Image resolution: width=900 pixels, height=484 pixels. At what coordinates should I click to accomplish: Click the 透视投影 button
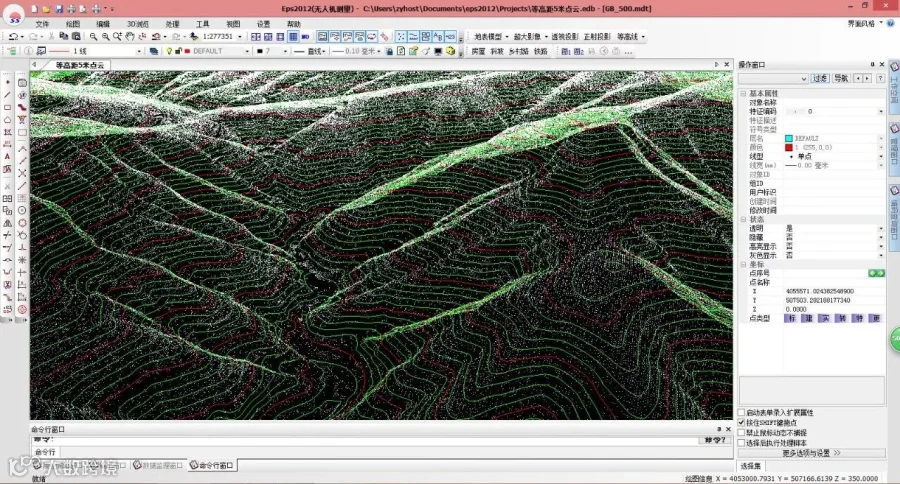point(564,36)
